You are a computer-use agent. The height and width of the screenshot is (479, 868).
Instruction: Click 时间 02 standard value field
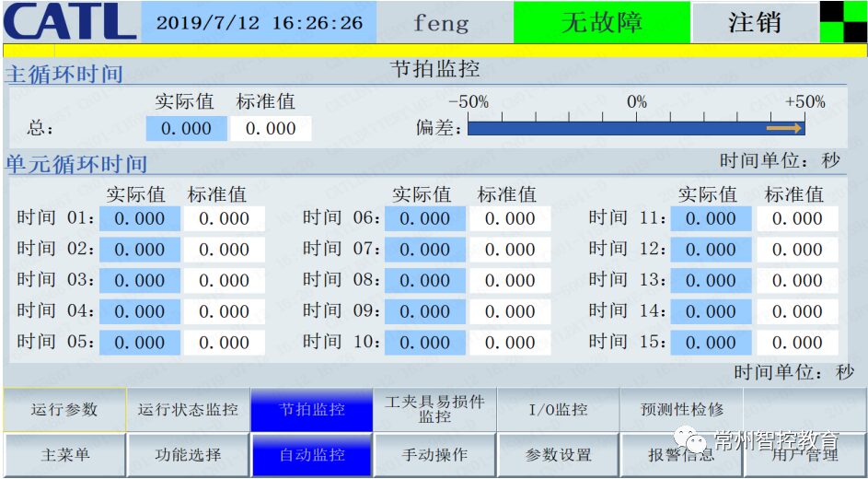[x=225, y=250]
